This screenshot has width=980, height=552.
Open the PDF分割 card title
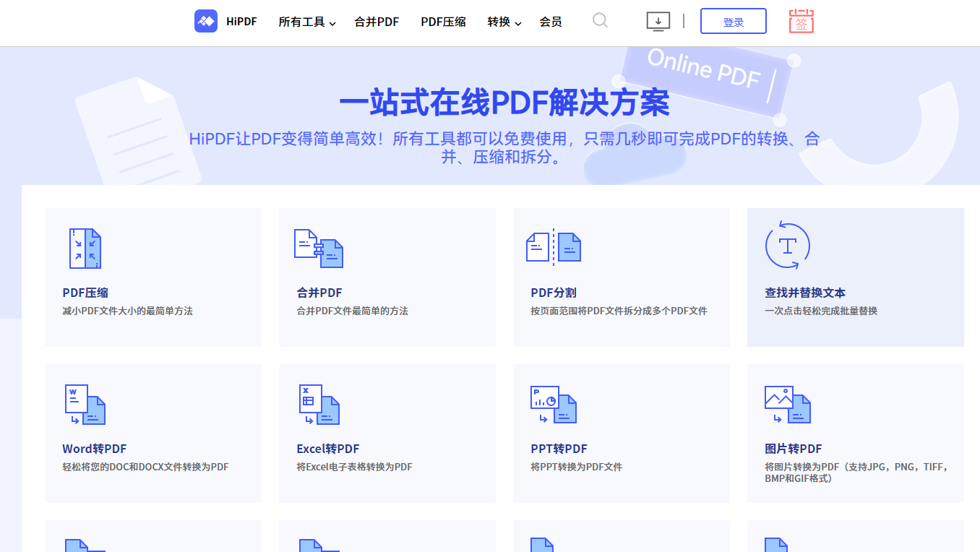pyautogui.click(x=554, y=293)
